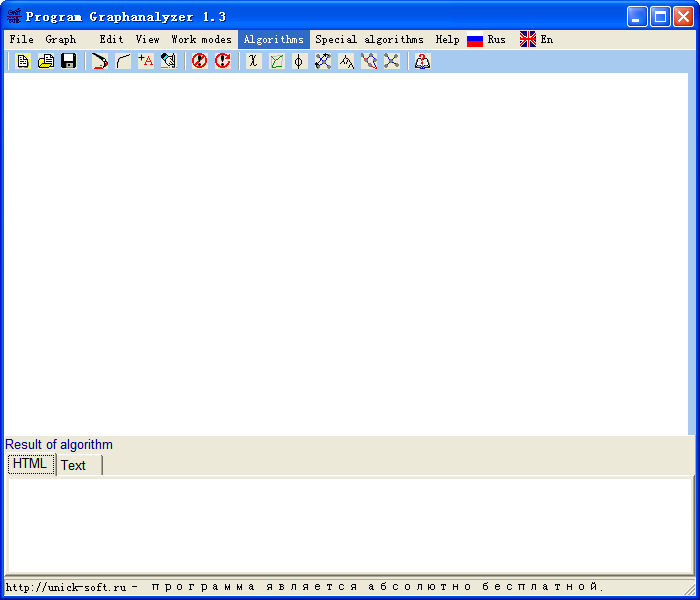Click the British flag icon
This screenshot has width=700, height=600.
[x=528, y=39]
